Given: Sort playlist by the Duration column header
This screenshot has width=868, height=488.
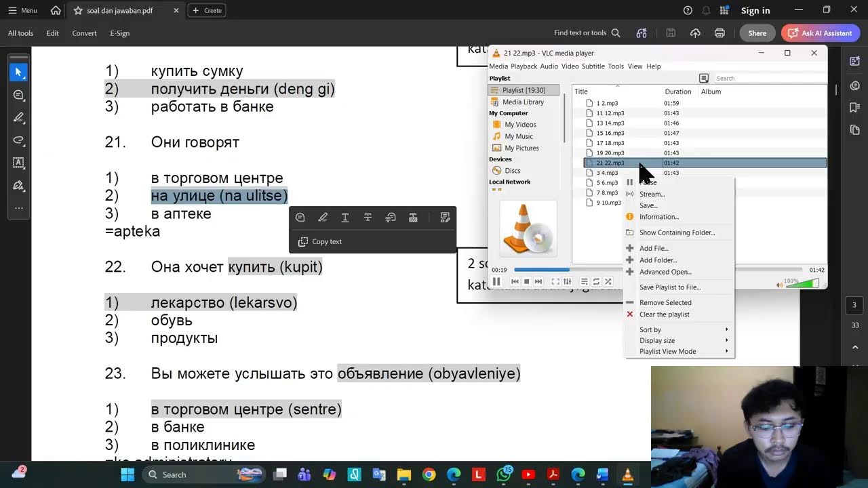Looking at the screenshot, I should pyautogui.click(x=678, y=91).
